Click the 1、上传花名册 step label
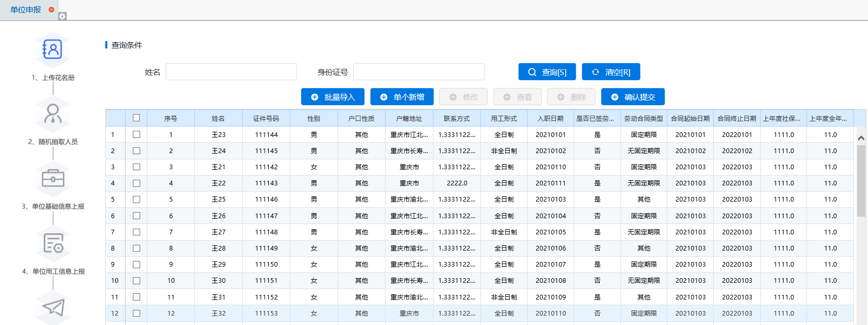This screenshot has height=325, width=868. (x=53, y=78)
